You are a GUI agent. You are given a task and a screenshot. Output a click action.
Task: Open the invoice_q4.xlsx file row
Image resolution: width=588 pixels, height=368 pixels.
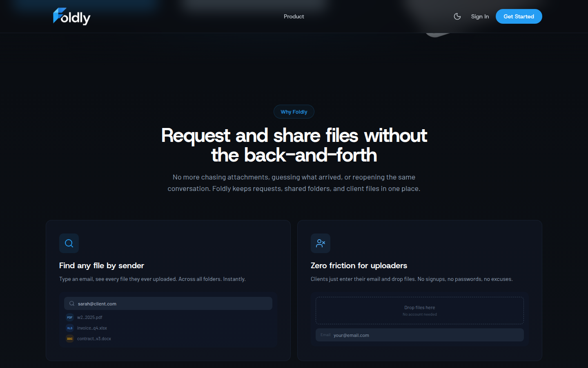[x=168, y=328]
